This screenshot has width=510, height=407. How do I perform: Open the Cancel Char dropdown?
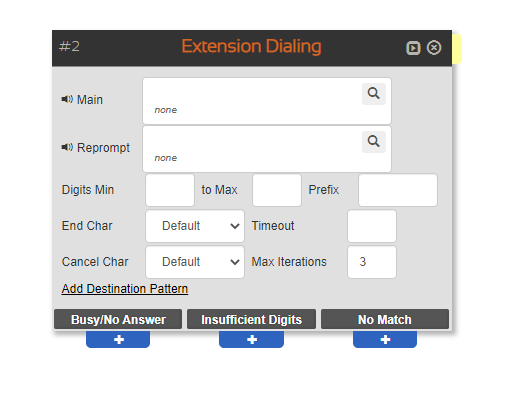(195, 262)
